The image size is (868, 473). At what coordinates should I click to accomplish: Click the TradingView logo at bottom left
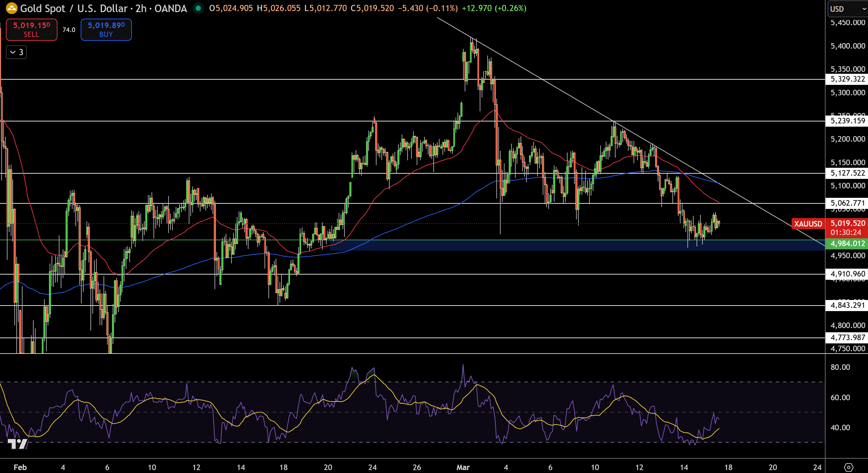tap(17, 444)
